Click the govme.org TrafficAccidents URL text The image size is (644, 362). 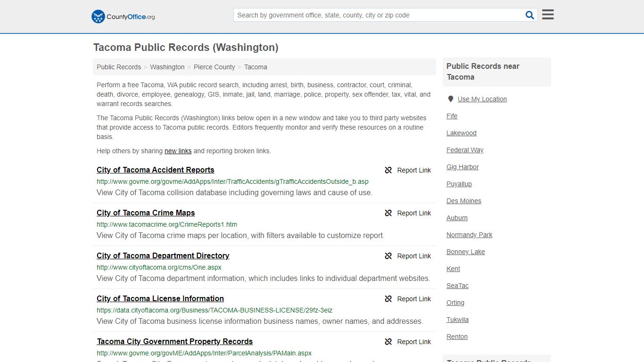(232, 181)
